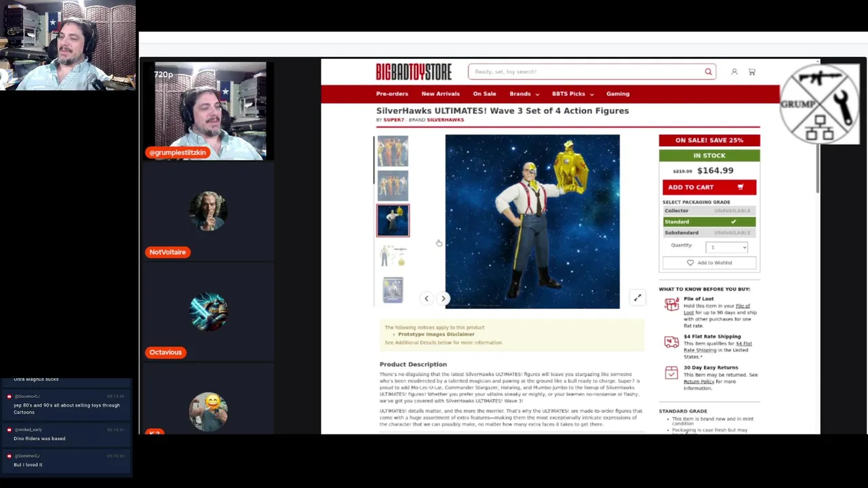Click the Pile of Loot icon
This screenshot has height=488, width=868.
point(671,305)
